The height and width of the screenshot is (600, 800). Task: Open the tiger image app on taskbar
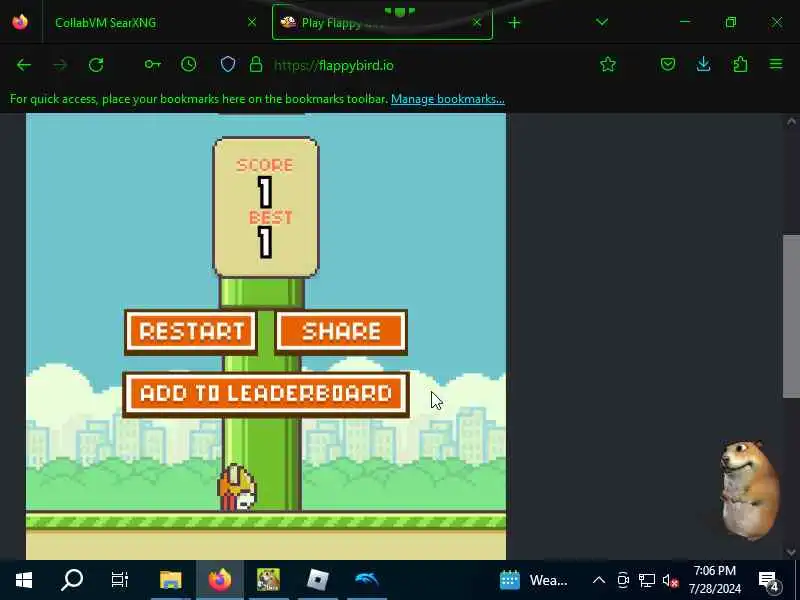[268, 580]
